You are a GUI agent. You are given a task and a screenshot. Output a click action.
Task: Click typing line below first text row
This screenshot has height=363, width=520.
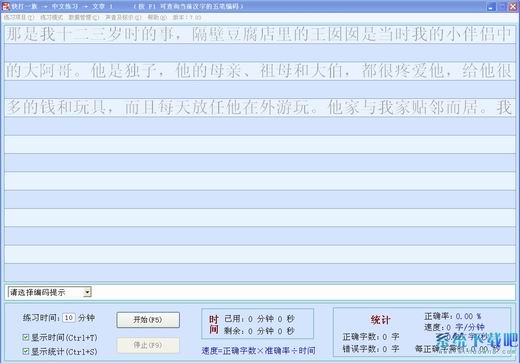coord(260,53)
